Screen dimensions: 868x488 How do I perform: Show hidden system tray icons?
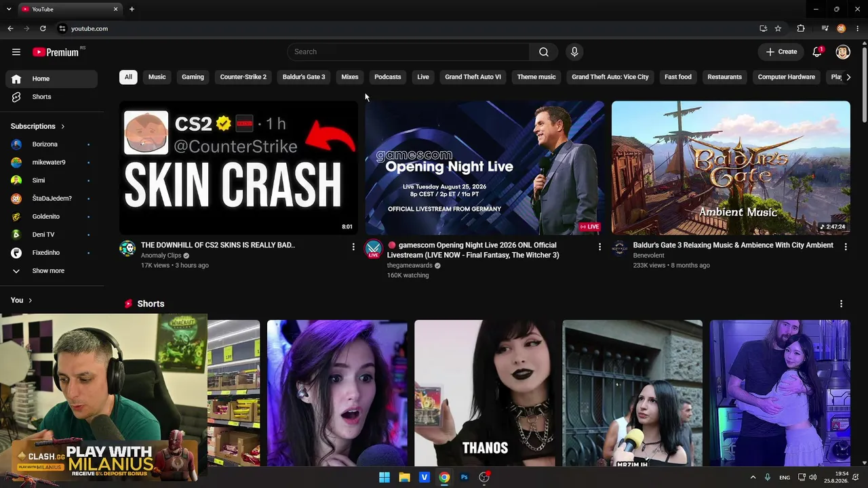point(753,477)
